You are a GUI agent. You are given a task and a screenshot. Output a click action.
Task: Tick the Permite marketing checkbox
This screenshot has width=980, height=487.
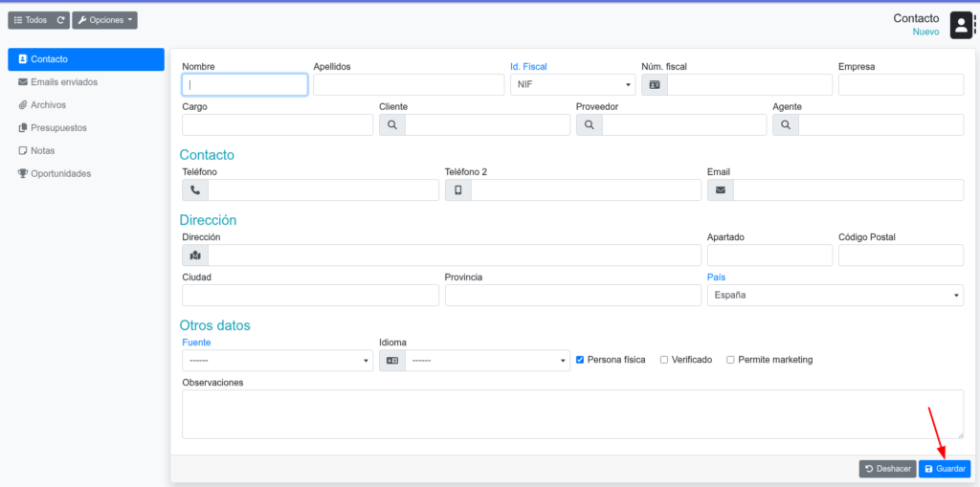[730, 360]
